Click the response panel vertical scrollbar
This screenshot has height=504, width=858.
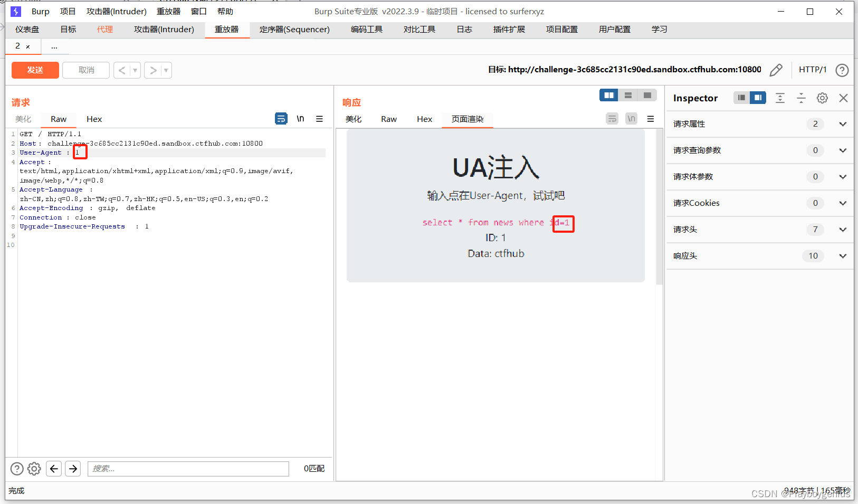tap(659, 207)
